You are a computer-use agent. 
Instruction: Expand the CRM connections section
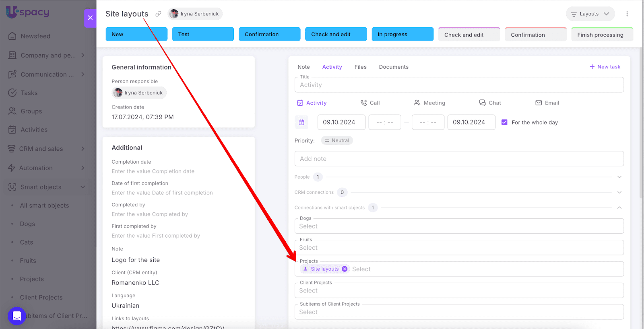pos(619,192)
